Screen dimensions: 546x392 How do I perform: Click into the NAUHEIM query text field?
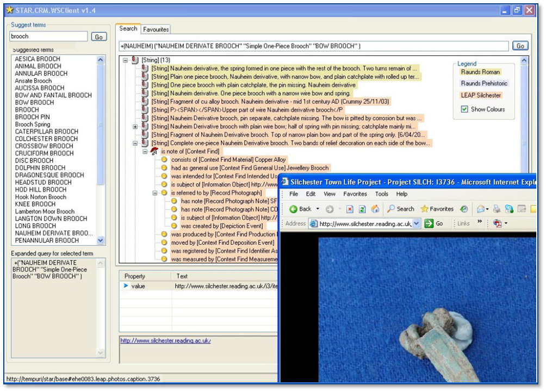(313, 46)
